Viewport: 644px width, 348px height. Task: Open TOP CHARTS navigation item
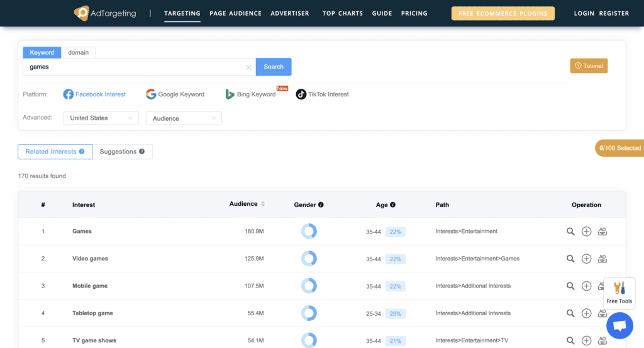coord(343,14)
